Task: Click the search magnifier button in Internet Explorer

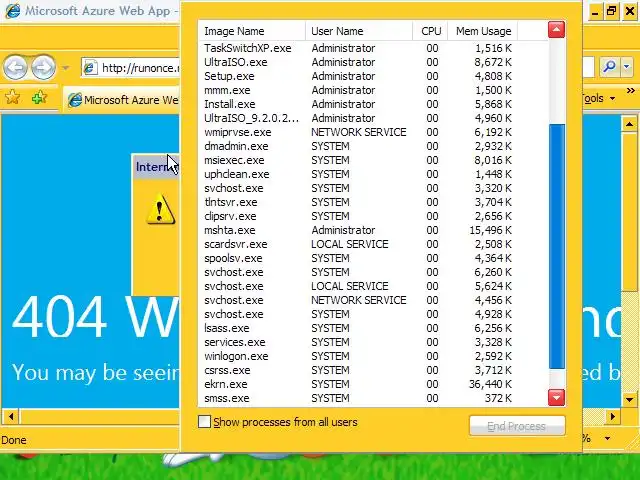Action: (x=609, y=67)
